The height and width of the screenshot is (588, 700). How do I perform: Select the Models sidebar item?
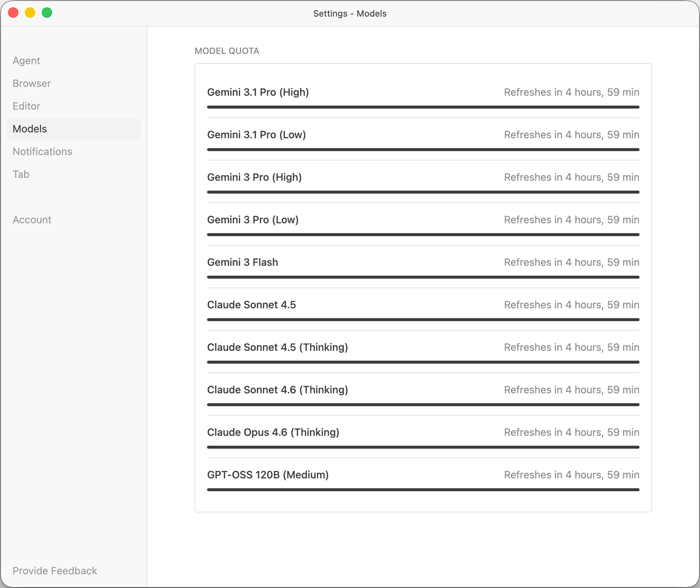30,129
